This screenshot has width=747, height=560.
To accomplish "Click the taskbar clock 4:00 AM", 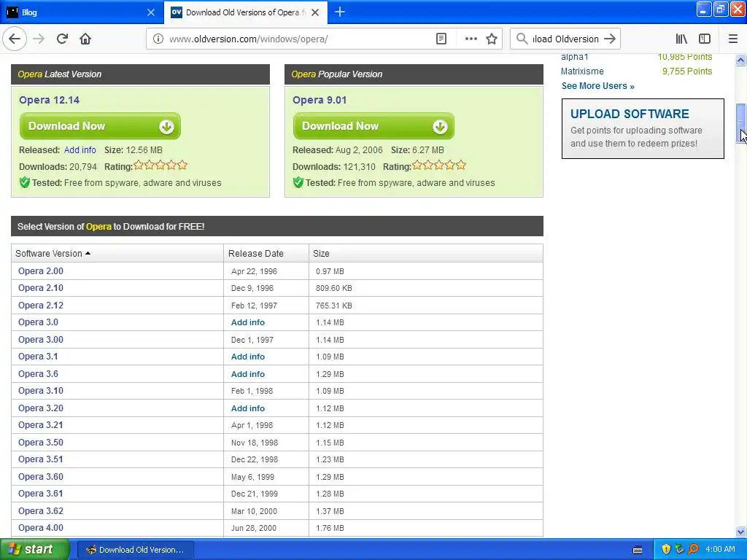I will tap(720, 550).
